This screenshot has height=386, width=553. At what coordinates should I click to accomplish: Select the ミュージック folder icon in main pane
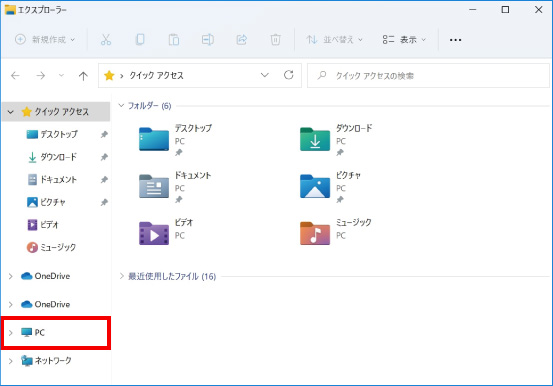[315, 233]
